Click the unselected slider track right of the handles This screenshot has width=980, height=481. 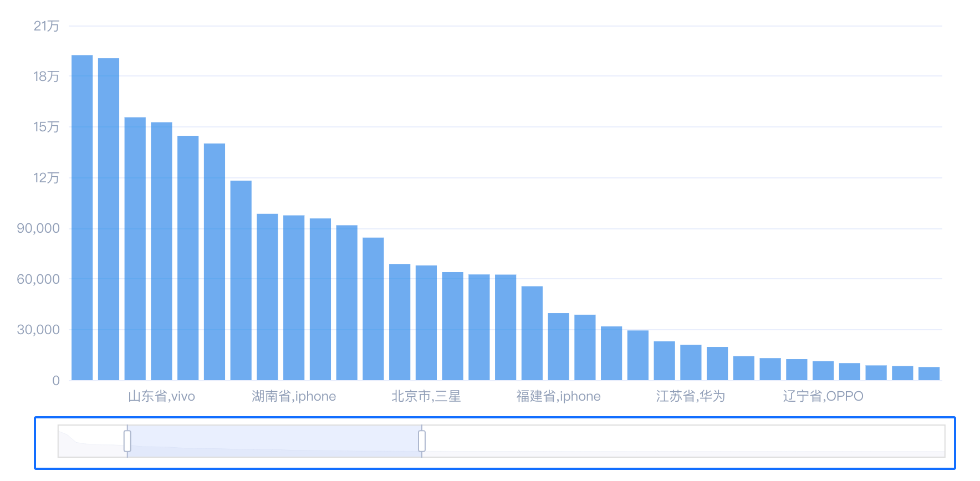pos(682,441)
